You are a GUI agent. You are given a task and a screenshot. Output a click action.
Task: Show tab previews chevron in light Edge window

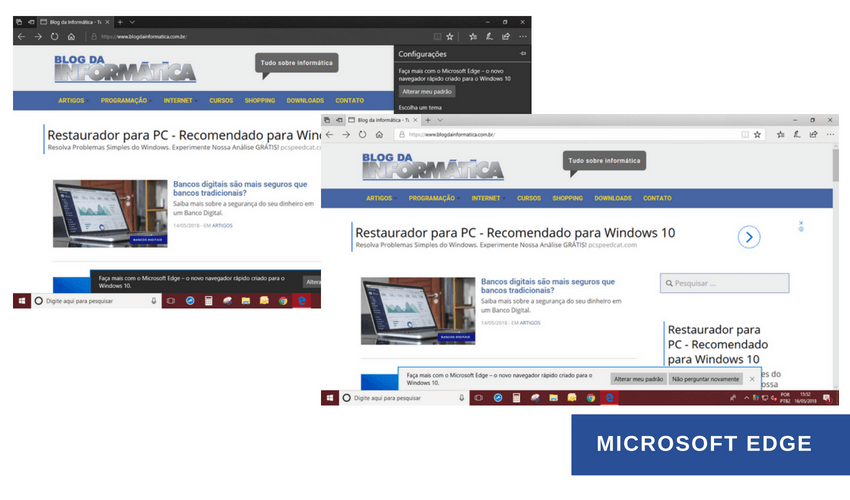pos(440,120)
